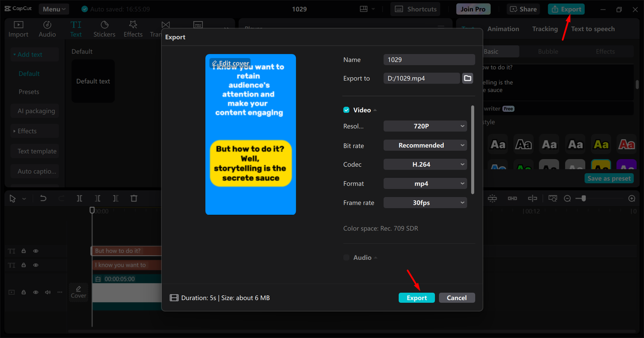Uncheck the Video export checkbox
Image resolution: width=644 pixels, height=338 pixels.
click(x=346, y=110)
